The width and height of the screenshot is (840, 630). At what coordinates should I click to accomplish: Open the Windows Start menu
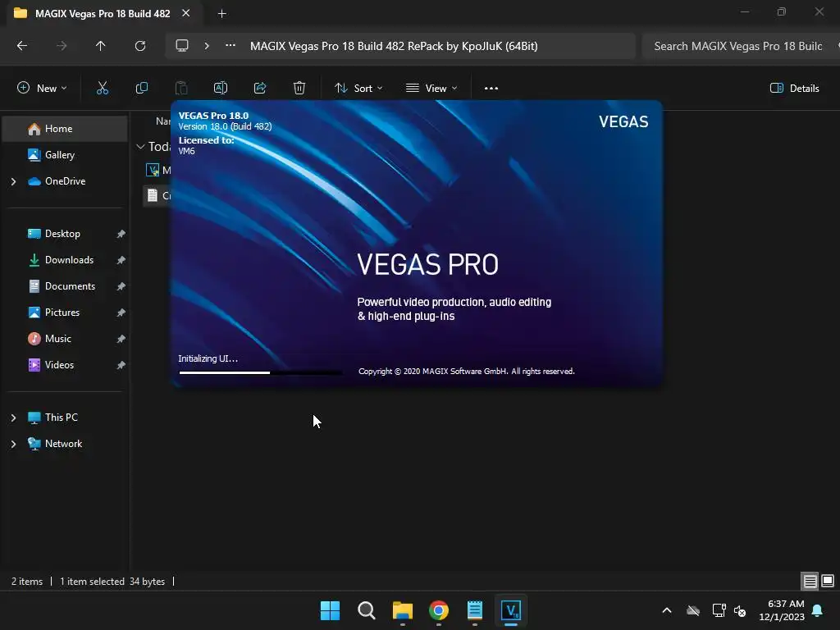[x=330, y=610]
